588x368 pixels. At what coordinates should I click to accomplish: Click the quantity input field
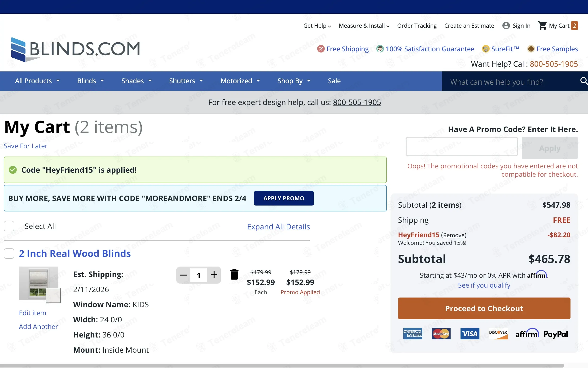click(199, 275)
